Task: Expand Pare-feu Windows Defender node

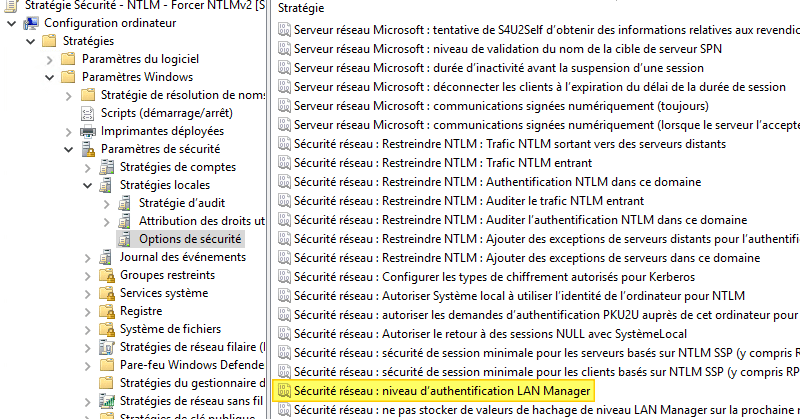Action: (87, 365)
